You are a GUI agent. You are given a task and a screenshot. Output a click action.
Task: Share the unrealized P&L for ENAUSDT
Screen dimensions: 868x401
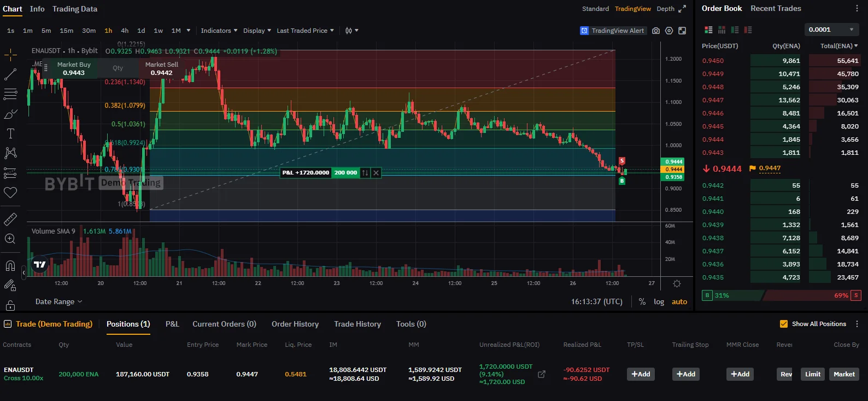tap(542, 374)
